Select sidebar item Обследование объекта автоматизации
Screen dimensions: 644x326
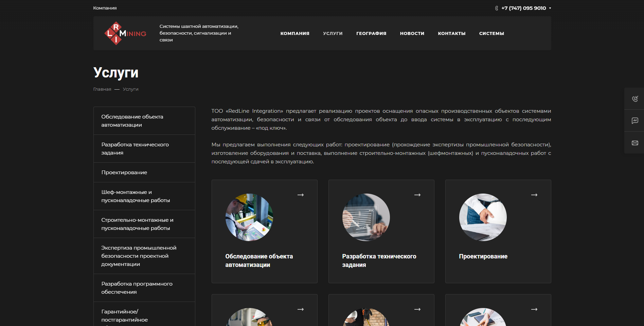click(144, 121)
